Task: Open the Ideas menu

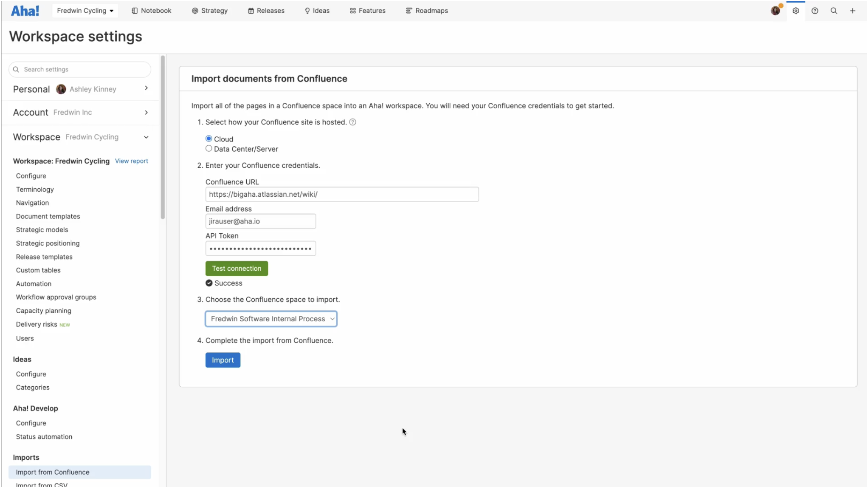Action: (317, 11)
